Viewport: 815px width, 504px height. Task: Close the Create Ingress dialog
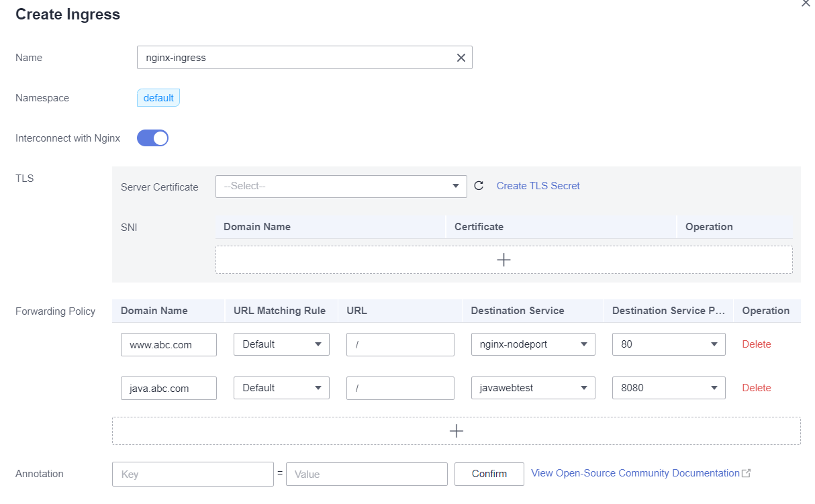(806, 3)
